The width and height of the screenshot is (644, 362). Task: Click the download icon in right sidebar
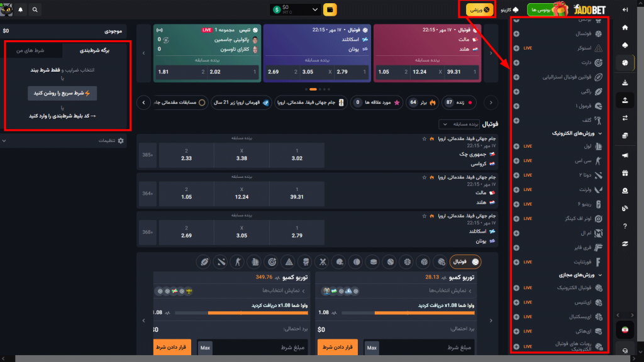coord(625,82)
